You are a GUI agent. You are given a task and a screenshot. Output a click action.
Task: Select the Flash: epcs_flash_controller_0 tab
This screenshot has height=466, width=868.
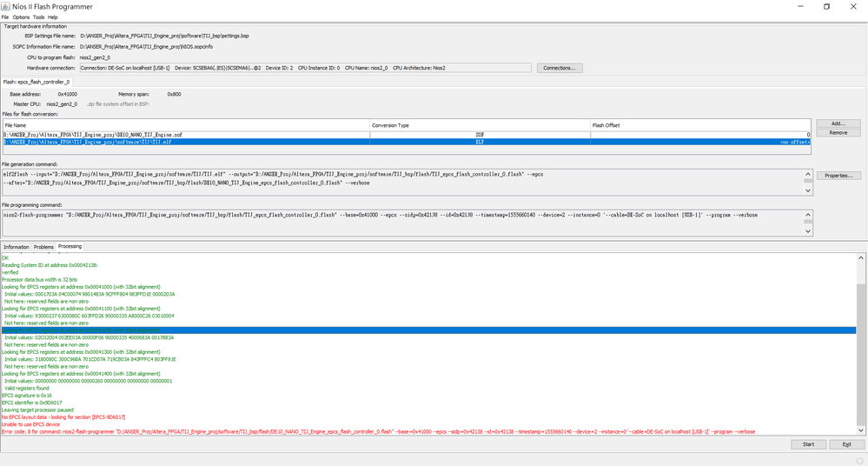coord(36,82)
